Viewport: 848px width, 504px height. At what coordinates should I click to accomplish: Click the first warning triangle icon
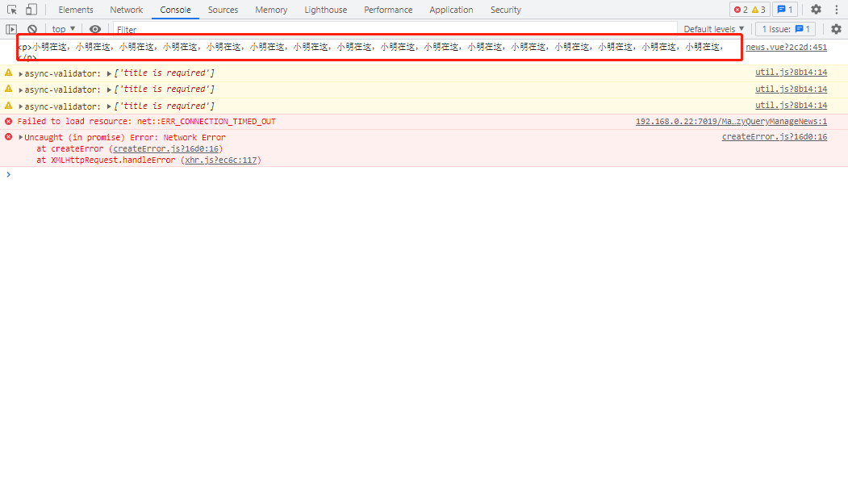pyautogui.click(x=9, y=72)
